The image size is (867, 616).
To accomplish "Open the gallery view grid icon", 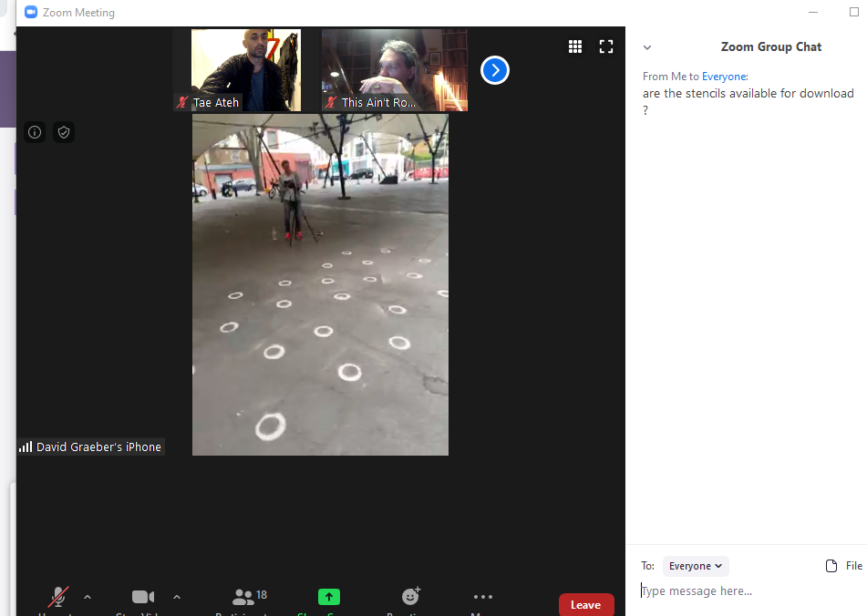I will pyautogui.click(x=575, y=46).
